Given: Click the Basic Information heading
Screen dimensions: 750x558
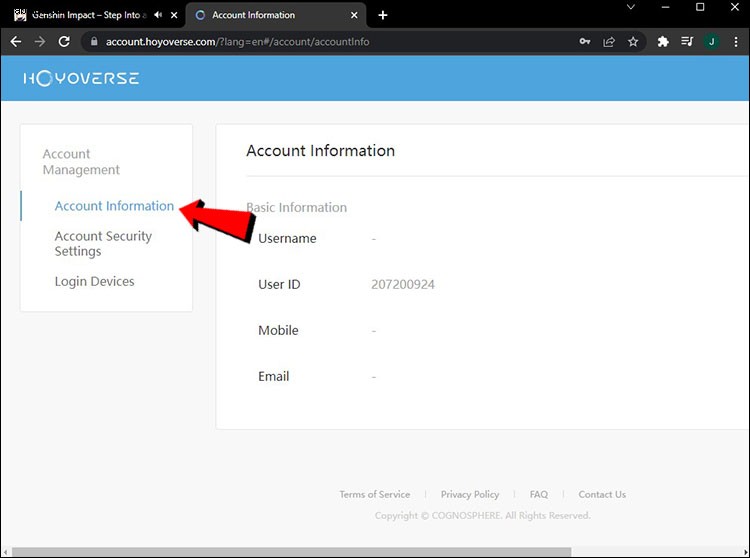Looking at the screenshot, I should pyautogui.click(x=297, y=208).
